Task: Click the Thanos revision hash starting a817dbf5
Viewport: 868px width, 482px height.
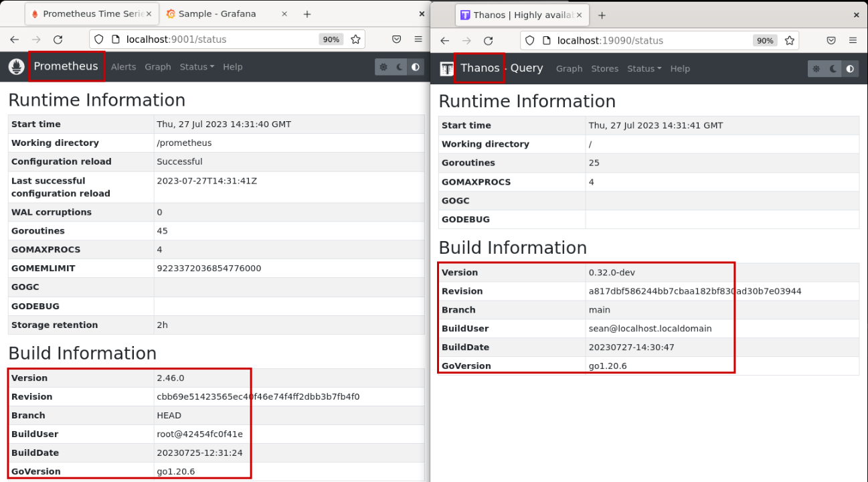Action: [x=695, y=292]
